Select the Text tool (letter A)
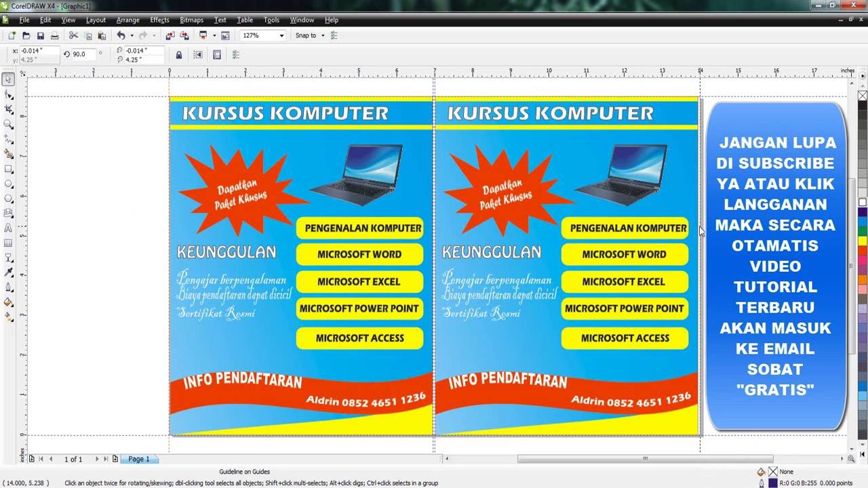The image size is (868, 488). [x=8, y=228]
